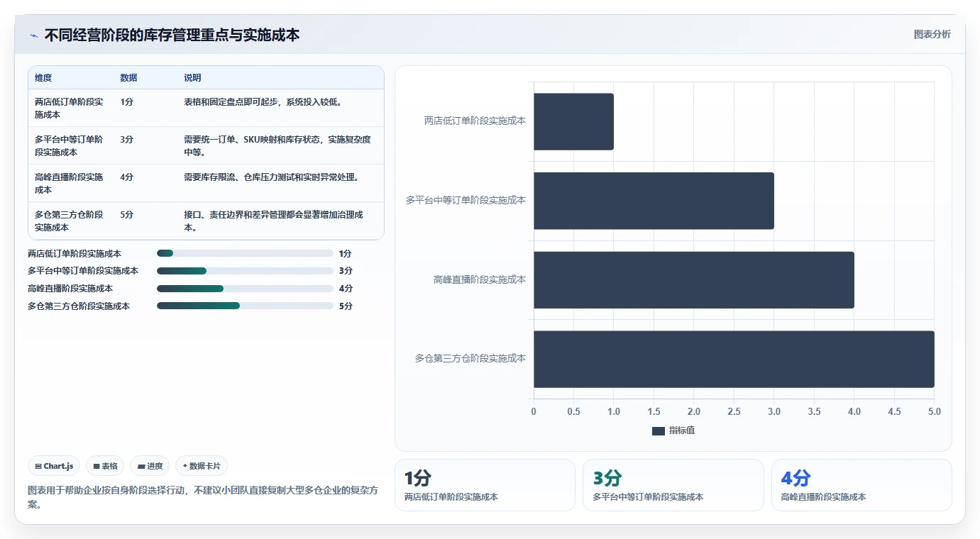Click the 两店低订单阶段实施成本 chart bar
Viewport: 980px width, 539px height.
573,121
